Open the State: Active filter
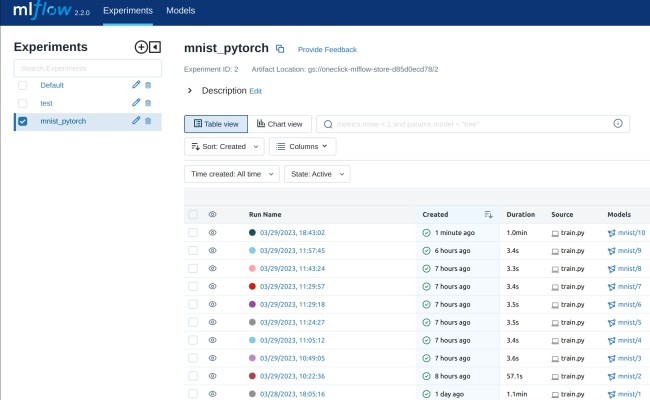The image size is (650, 400). coord(317,174)
